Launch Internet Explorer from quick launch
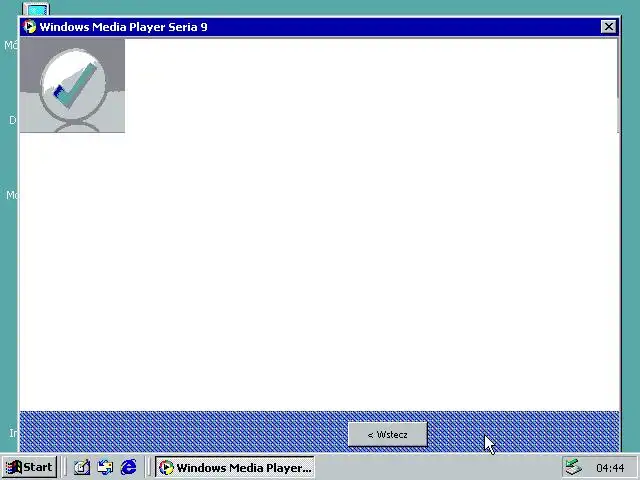The image size is (640, 480). click(129, 467)
